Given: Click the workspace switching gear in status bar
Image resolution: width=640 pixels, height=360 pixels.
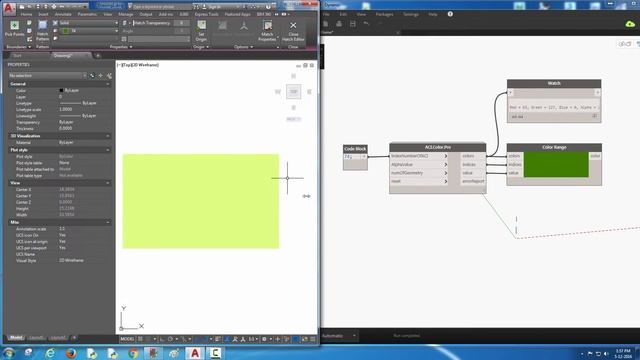Looking at the screenshot, I should (264, 339).
